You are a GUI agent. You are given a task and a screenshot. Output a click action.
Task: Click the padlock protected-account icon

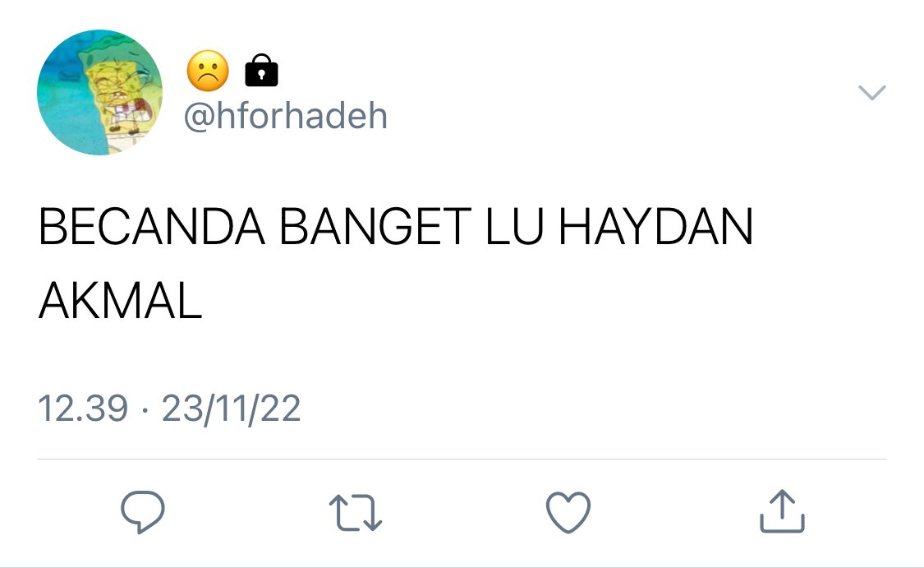coord(262,70)
